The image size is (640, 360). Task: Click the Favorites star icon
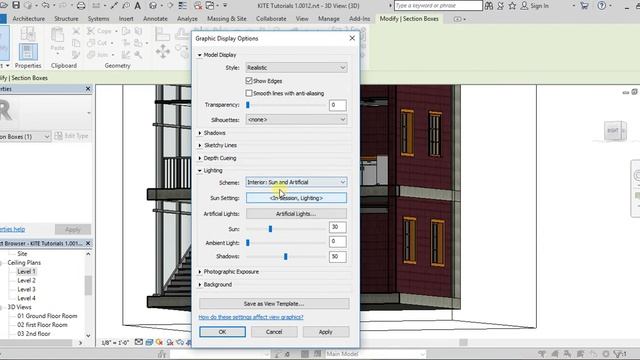pyautogui.click(x=512, y=6)
